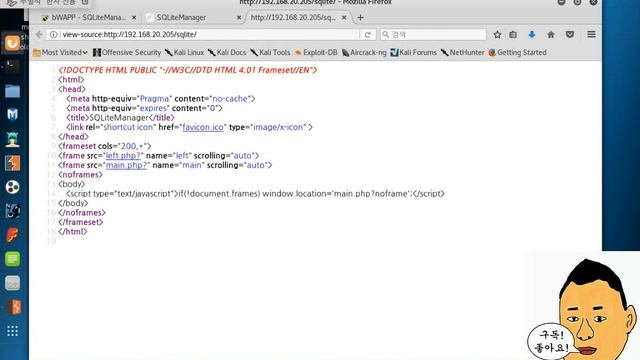Screen dimensions: 640x360
Task: Close the SQLiteManager tab
Action: 239,18
